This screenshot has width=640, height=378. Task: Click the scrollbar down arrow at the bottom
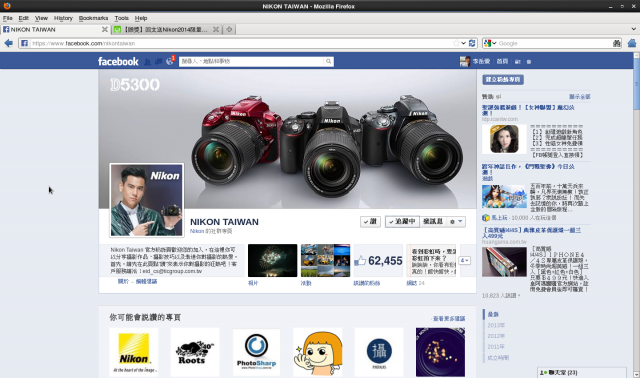(x=636, y=374)
